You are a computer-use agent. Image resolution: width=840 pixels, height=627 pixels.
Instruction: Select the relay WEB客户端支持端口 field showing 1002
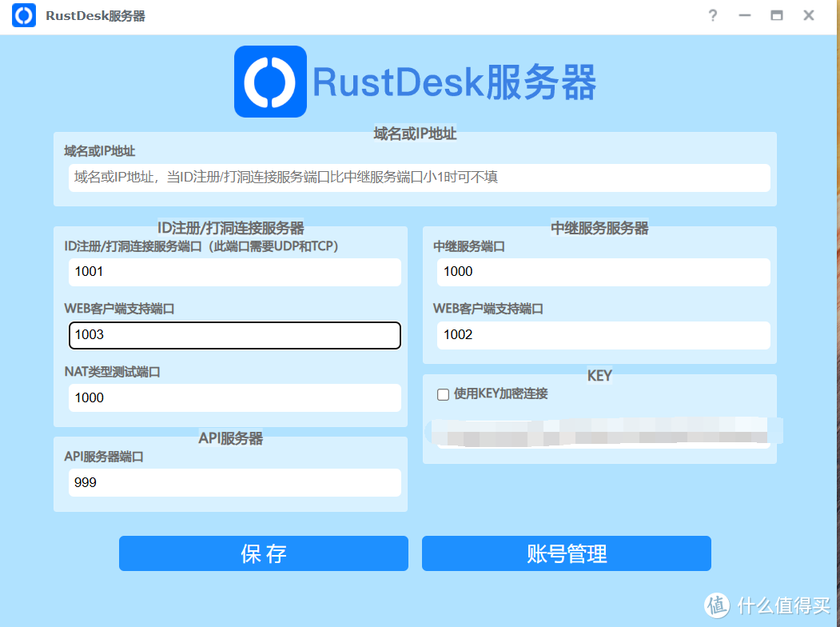pos(603,335)
